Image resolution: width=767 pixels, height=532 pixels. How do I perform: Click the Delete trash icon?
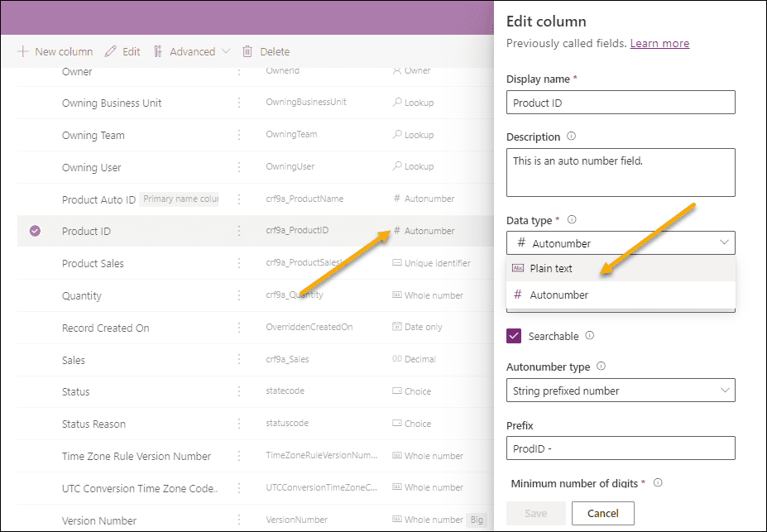point(247,51)
